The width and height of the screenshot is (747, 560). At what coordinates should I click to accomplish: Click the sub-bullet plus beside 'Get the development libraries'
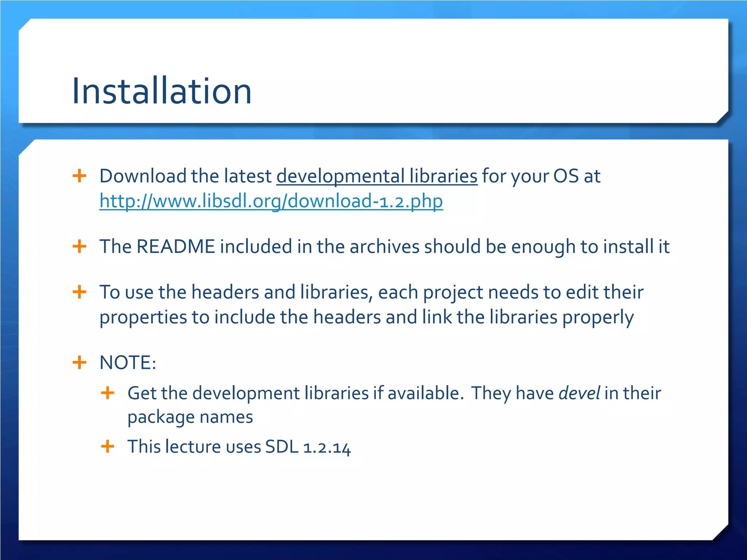click(x=108, y=393)
